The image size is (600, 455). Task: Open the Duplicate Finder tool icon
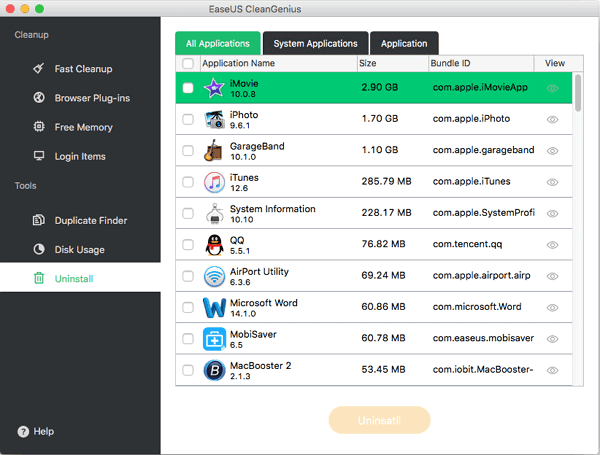click(x=38, y=220)
